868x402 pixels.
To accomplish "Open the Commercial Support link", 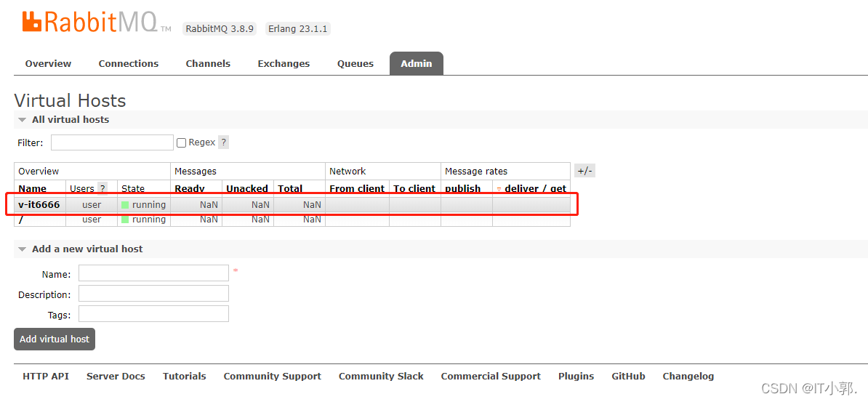I will tap(491, 376).
